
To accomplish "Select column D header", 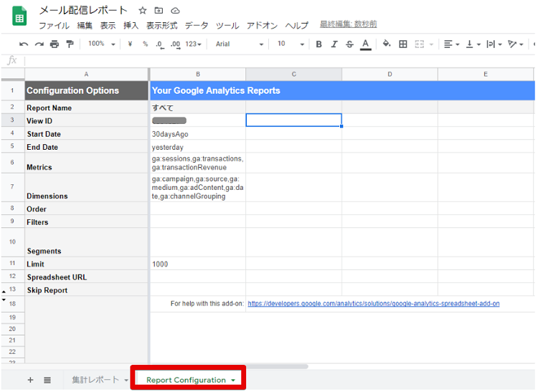I will (x=390, y=74).
